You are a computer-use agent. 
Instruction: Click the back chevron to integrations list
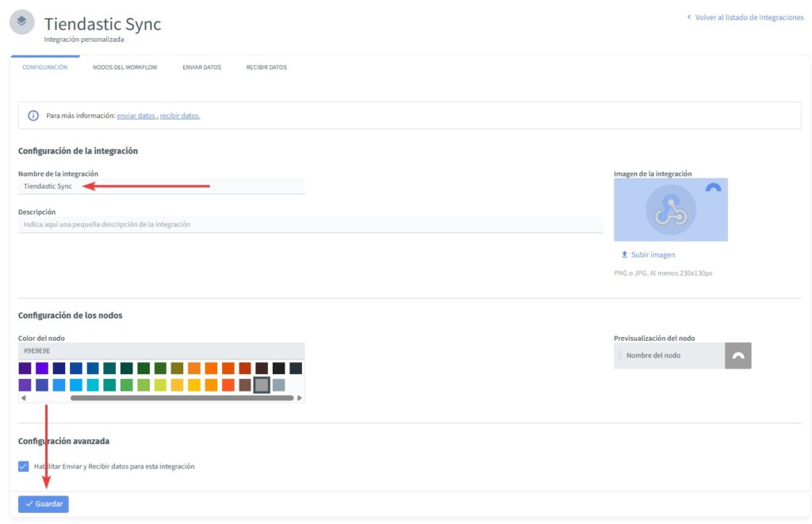[689, 17]
